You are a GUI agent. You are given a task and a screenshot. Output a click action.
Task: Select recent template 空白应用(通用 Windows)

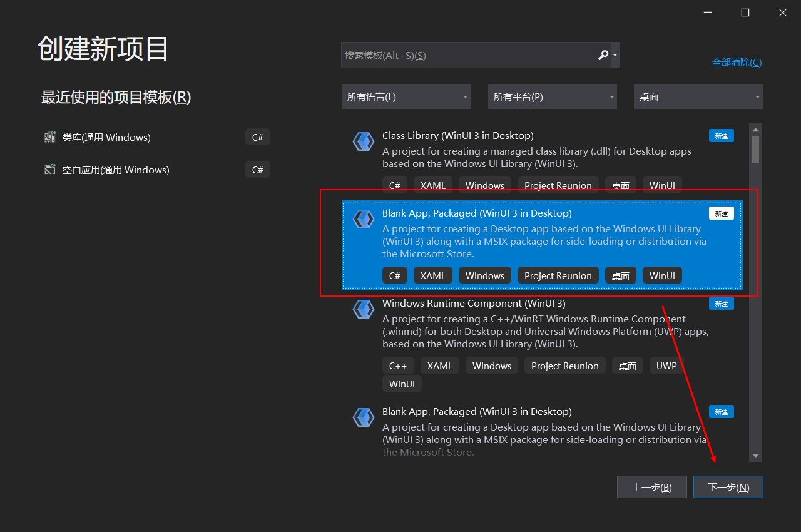[157, 170]
